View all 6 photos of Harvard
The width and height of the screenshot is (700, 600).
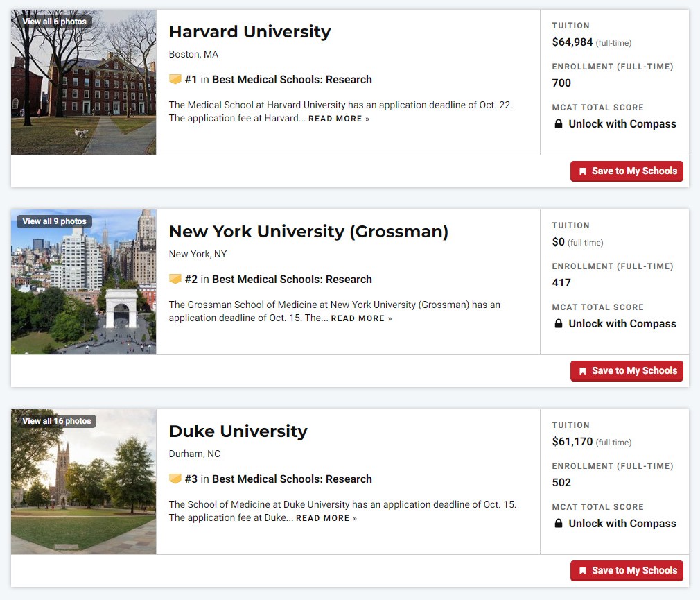coord(54,22)
